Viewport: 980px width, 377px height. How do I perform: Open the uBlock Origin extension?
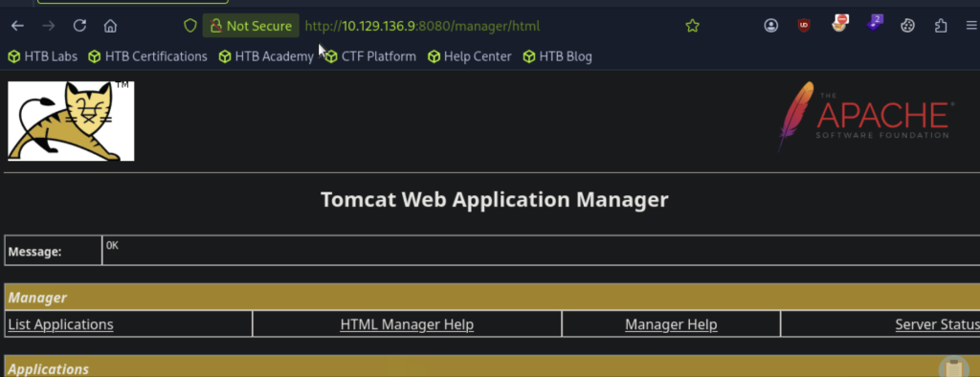804,26
